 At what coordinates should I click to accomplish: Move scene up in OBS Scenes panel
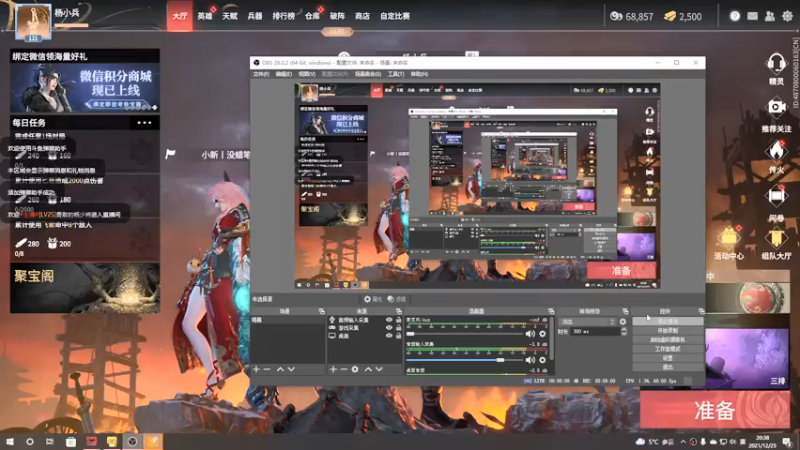(280, 369)
